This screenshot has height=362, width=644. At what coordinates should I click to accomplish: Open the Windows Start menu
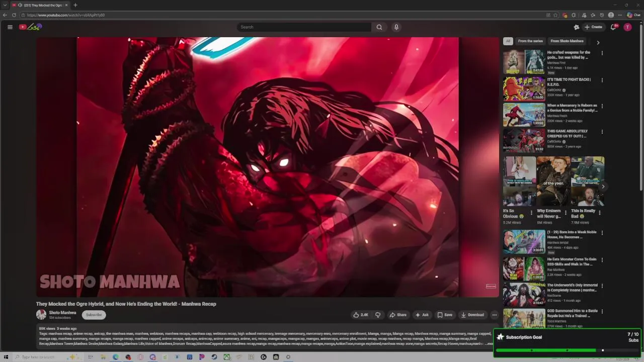point(6,357)
